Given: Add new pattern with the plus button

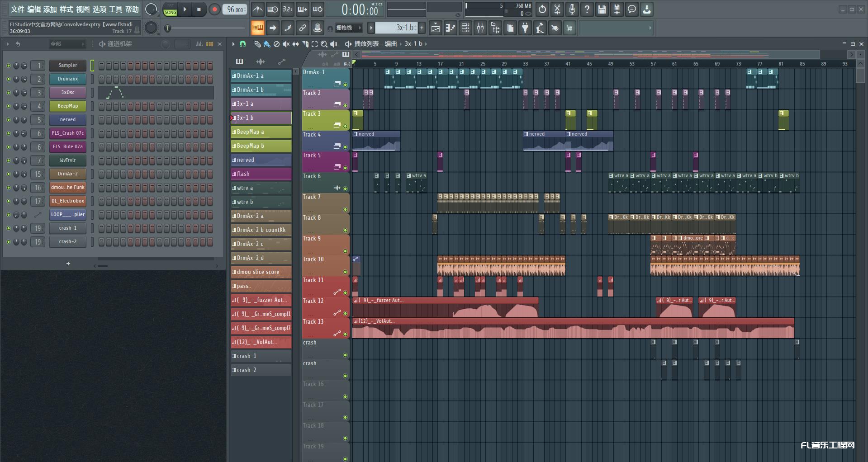Looking at the screenshot, I should point(422,28).
